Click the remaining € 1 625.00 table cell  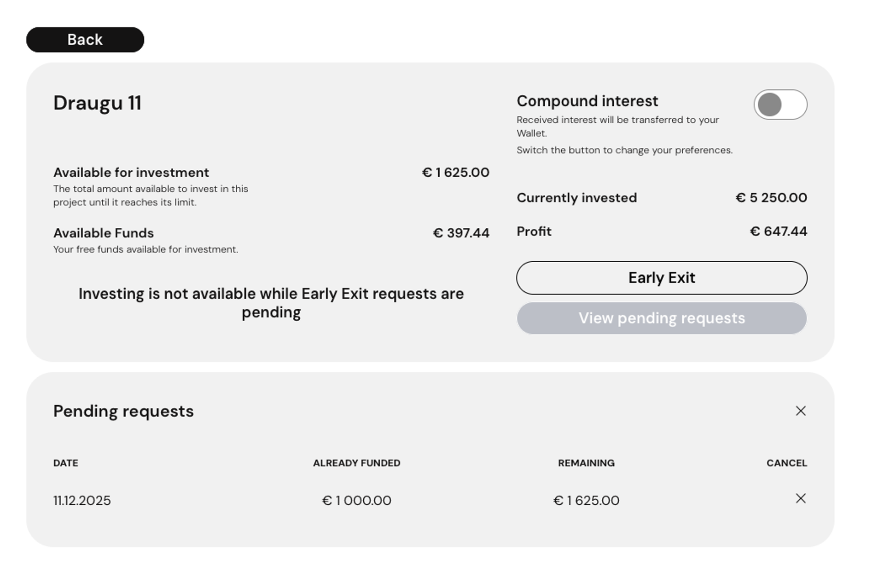[x=586, y=501]
